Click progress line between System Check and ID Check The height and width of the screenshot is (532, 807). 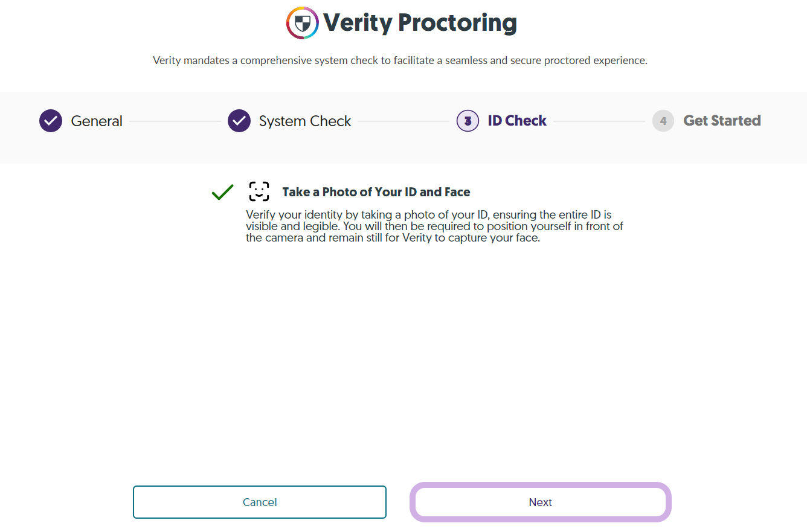[x=403, y=121]
